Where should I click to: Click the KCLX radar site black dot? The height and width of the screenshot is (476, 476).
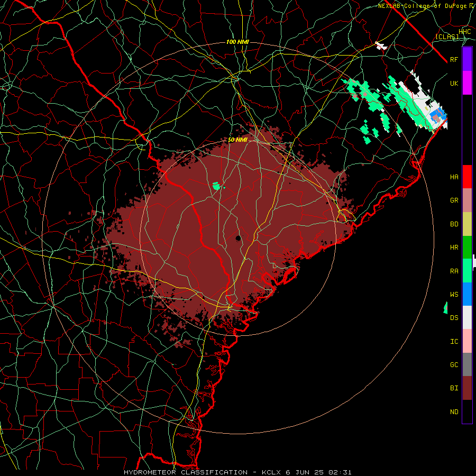[x=239, y=239]
